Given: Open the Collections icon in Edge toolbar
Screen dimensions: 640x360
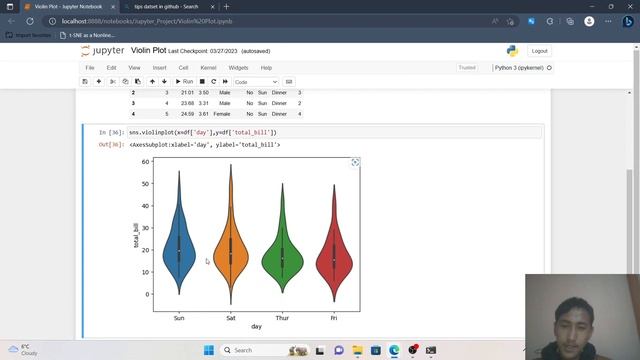Looking at the screenshot, I should pos(570,21).
